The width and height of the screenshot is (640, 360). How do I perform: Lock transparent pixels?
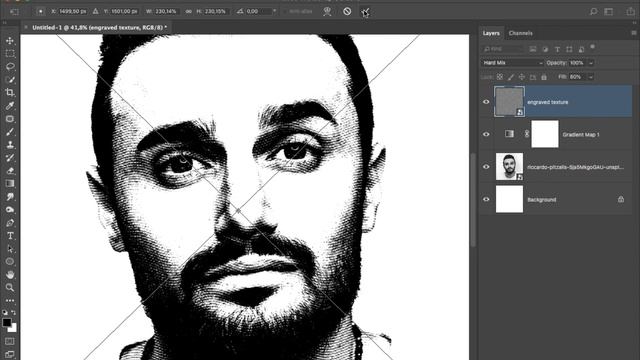pyautogui.click(x=500, y=77)
